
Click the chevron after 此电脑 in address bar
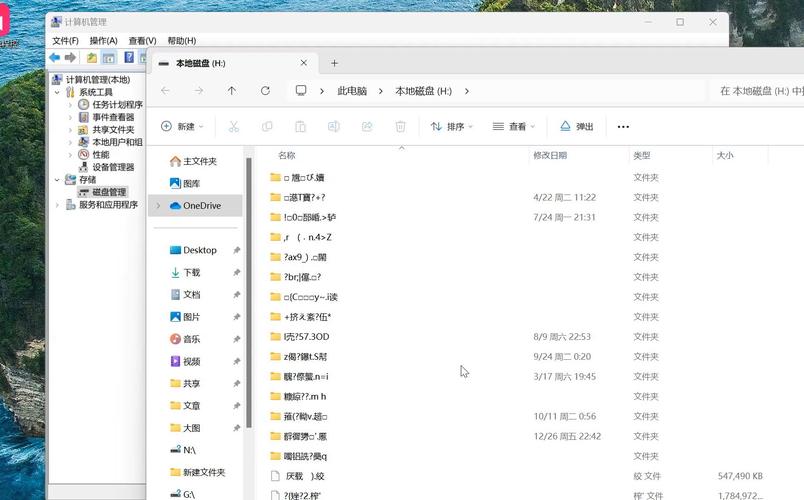(380, 91)
